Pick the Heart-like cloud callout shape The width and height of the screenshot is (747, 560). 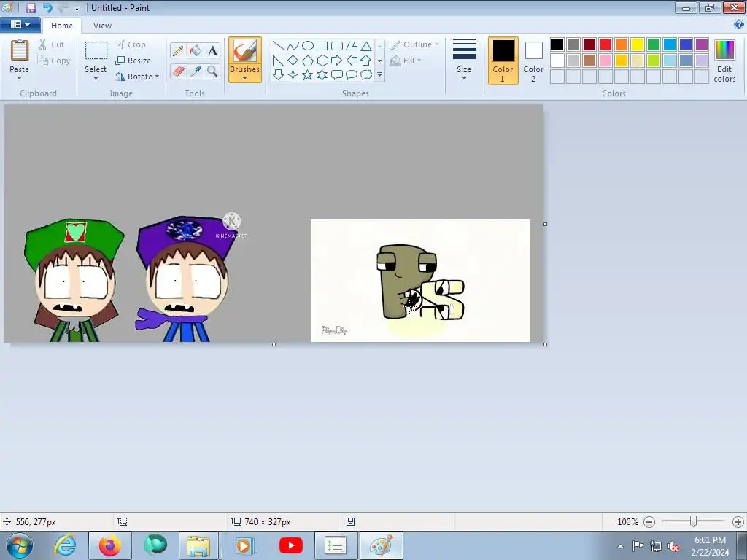point(366,75)
